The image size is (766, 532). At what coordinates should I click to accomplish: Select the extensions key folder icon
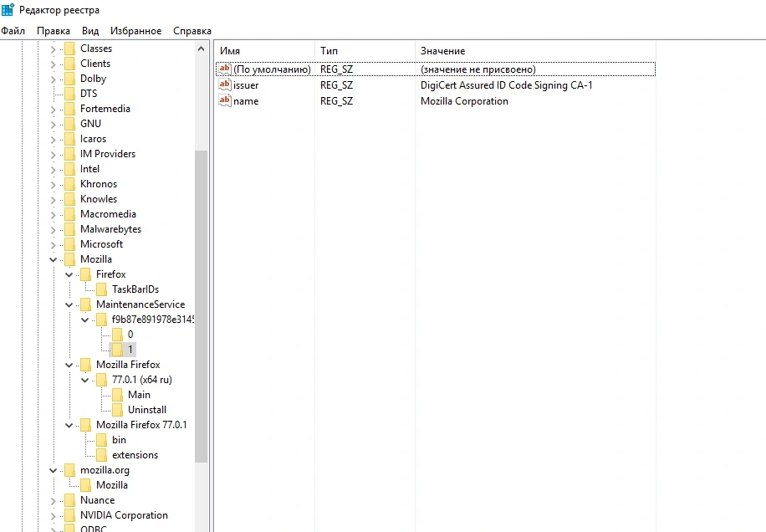[102, 455]
